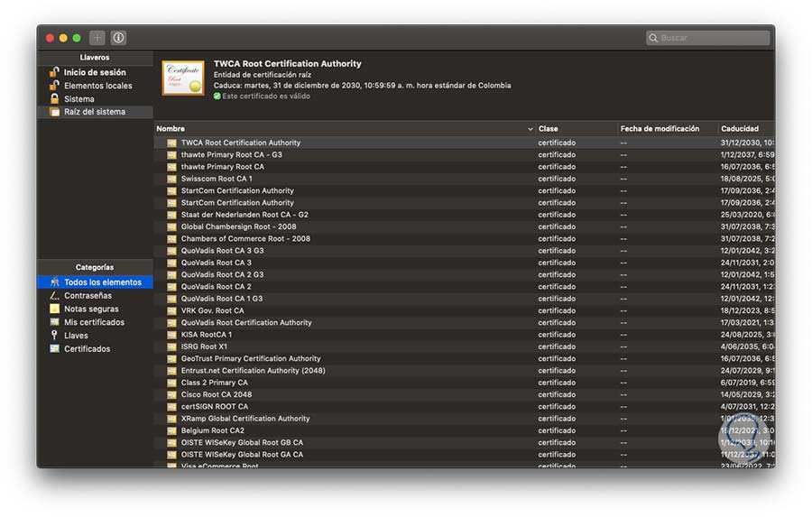812x517 pixels.
Task: Click certificate icon of QuoVadis Root CA 3 G3
Action: coord(172,251)
